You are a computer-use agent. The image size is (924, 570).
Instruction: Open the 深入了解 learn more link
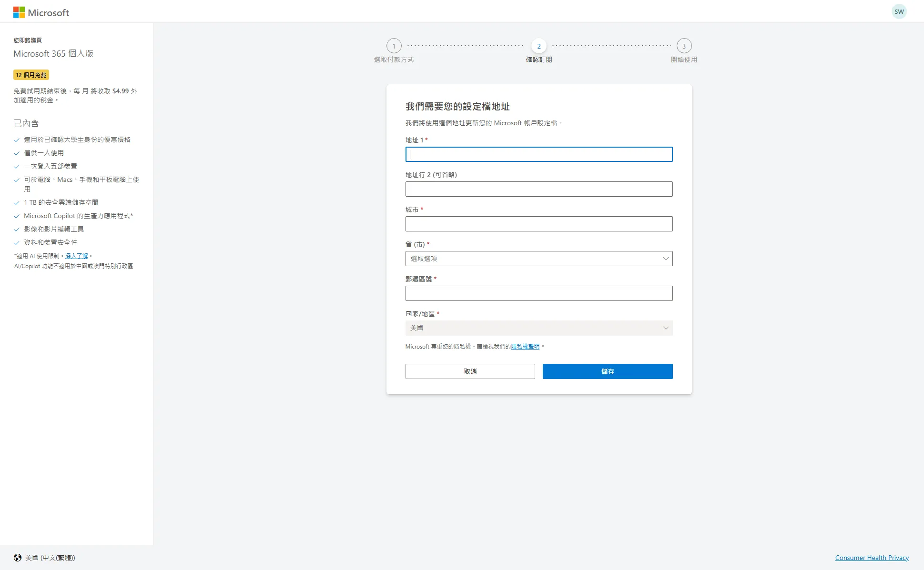click(76, 256)
